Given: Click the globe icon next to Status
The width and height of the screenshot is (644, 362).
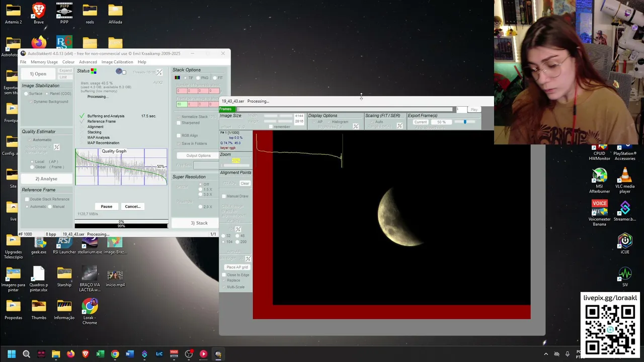Looking at the screenshot, I should pyautogui.click(x=119, y=71).
